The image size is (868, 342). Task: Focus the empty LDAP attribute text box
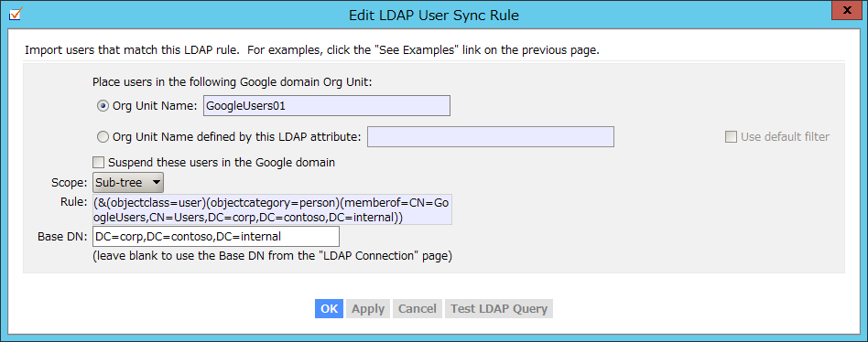pyautogui.click(x=491, y=136)
